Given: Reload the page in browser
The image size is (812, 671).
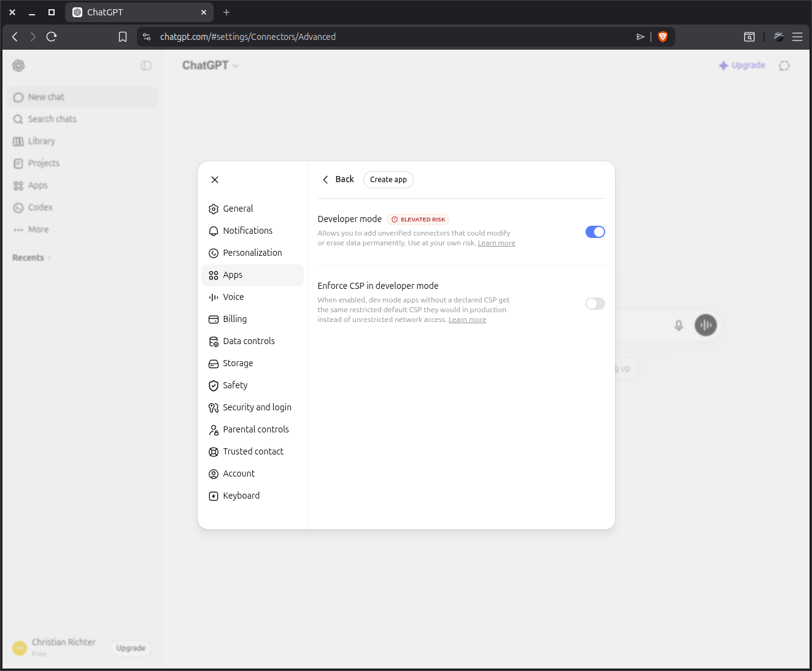Looking at the screenshot, I should pos(52,37).
